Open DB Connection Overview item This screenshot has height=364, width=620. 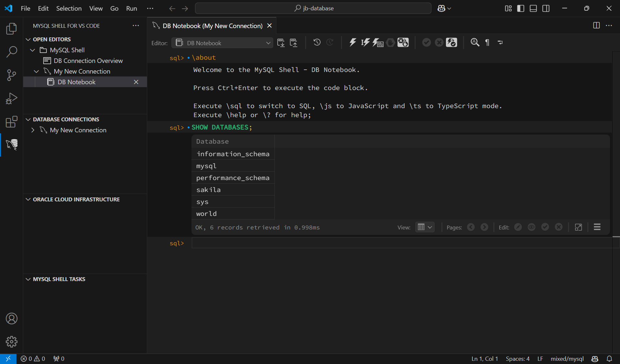(88, 61)
